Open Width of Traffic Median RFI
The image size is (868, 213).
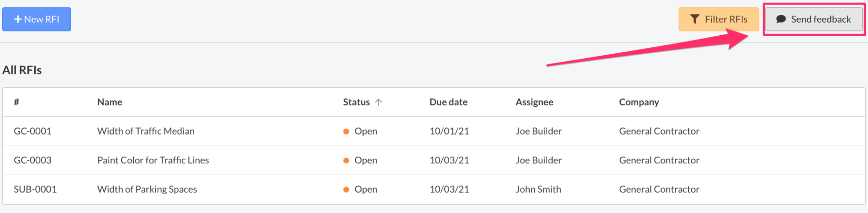coord(145,131)
